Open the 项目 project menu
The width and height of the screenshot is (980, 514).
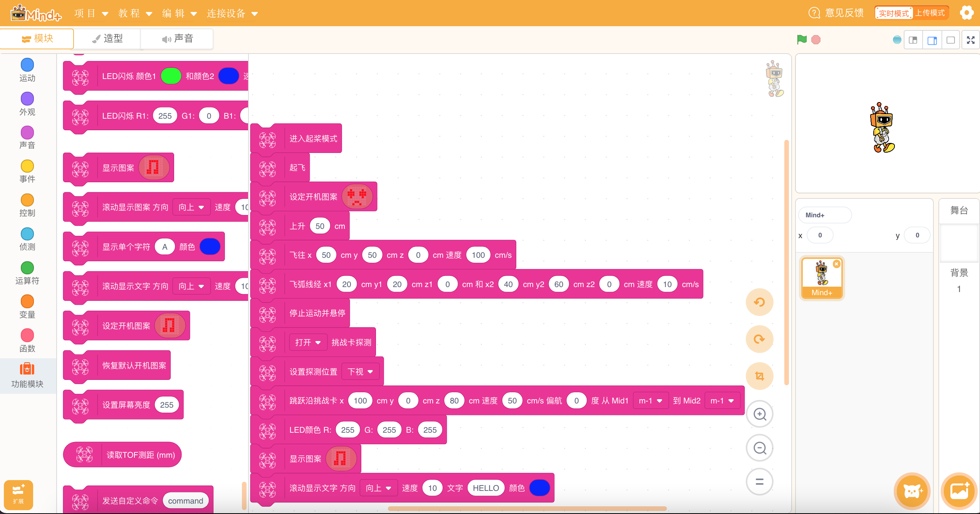pyautogui.click(x=91, y=13)
